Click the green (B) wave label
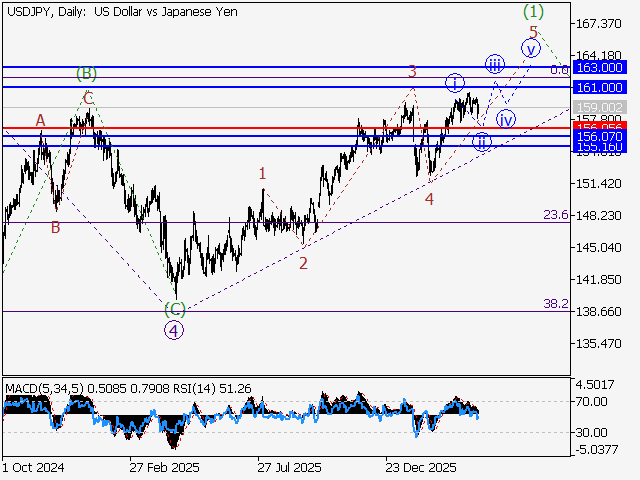 [87, 74]
